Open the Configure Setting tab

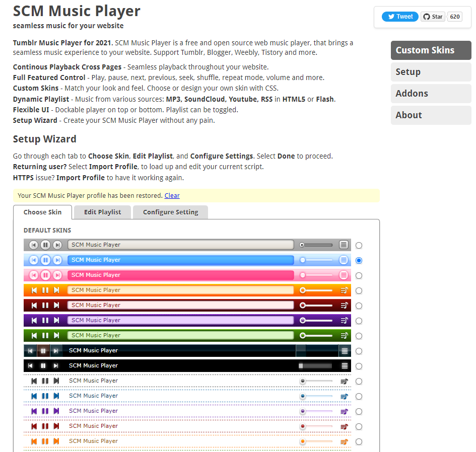coord(171,212)
